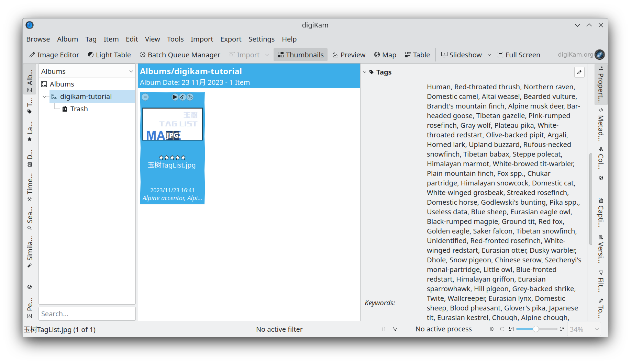Viewport: 631px width, 364px height.
Task: Click the thumbnail size slider handle
Action: pyautogui.click(x=535, y=329)
